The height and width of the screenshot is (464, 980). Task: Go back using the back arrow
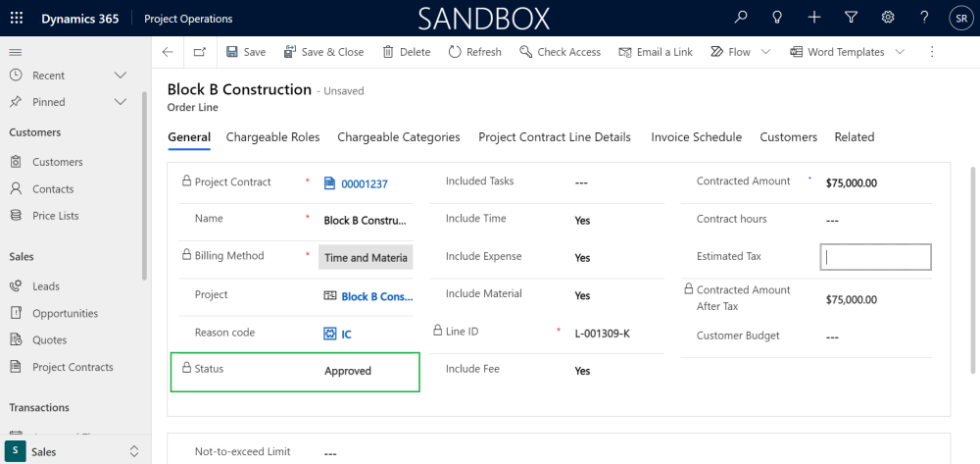coord(168,52)
